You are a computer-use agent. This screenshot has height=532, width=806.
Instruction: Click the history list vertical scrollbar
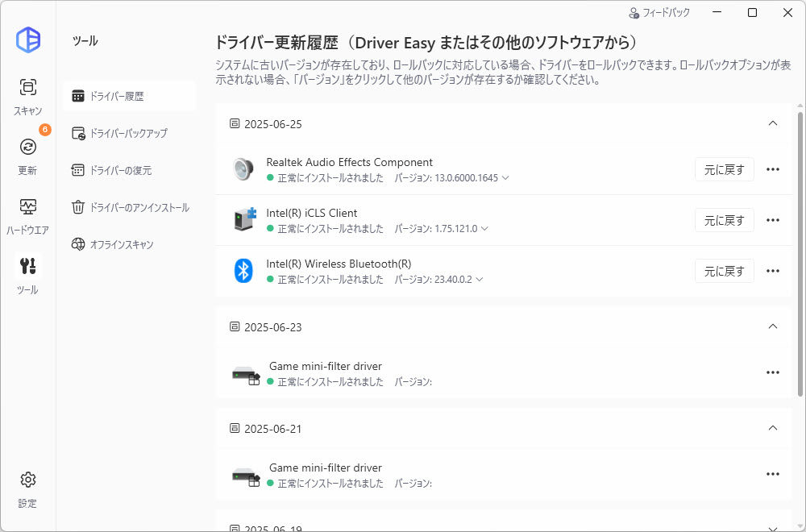(x=800, y=254)
